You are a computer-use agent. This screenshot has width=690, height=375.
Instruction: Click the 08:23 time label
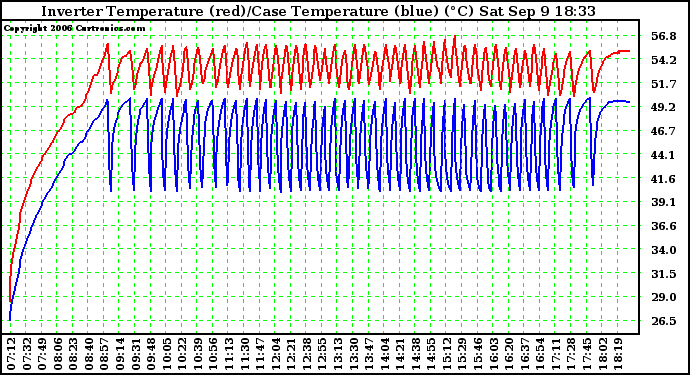73,354
